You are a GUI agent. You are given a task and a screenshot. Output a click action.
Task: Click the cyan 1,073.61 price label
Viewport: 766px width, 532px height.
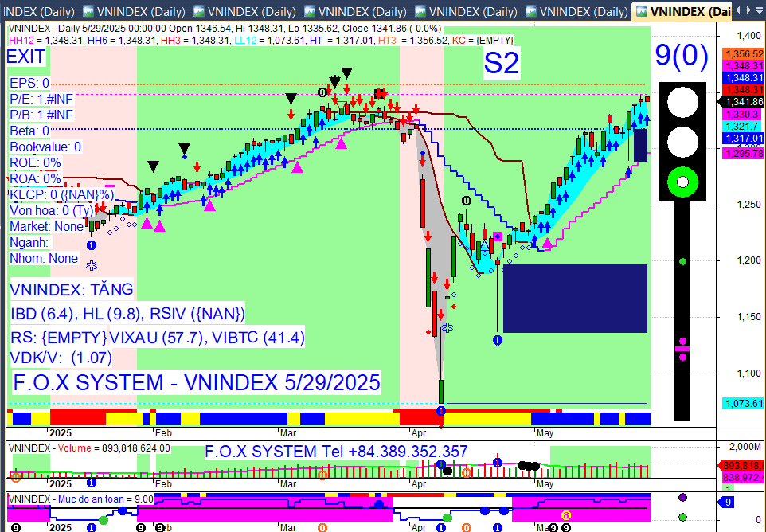click(x=744, y=404)
